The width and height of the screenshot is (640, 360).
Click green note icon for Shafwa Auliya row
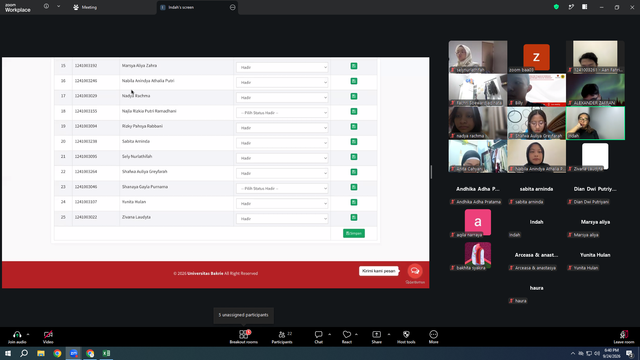click(354, 172)
